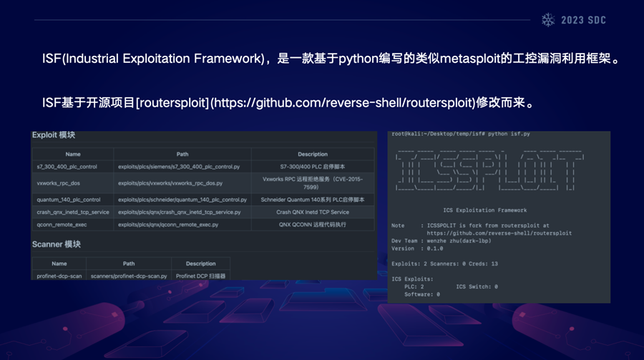The height and width of the screenshot is (360, 644).
Task: Select the vxworks_rpc_dos name cell
Action: (x=73, y=183)
